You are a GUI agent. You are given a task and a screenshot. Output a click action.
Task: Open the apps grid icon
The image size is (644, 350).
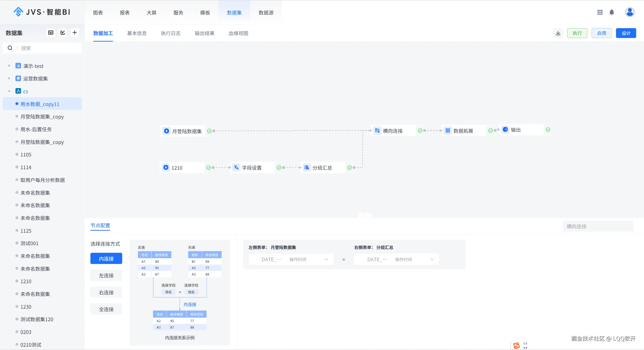600,12
